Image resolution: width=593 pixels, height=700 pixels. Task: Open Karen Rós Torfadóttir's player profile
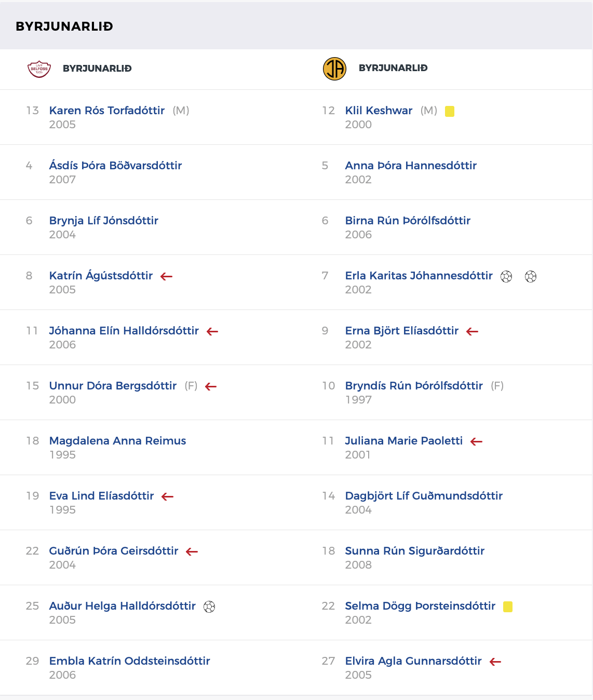[107, 111]
